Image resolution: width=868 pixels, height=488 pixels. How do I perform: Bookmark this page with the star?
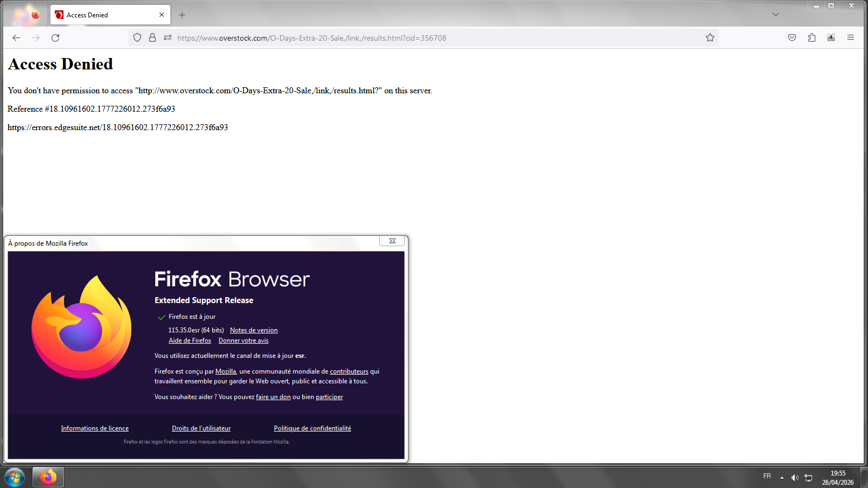pyautogui.click(x=710, y=38)
